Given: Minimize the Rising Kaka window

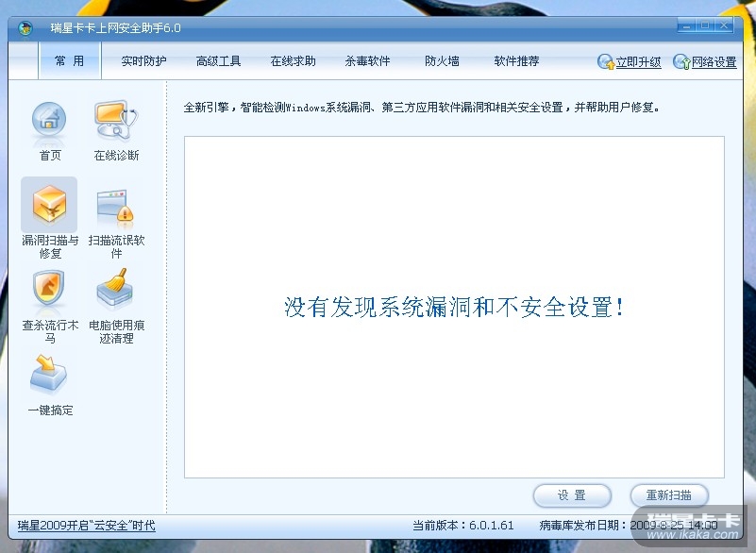Looking at the screenshot, I should point(686,25).
